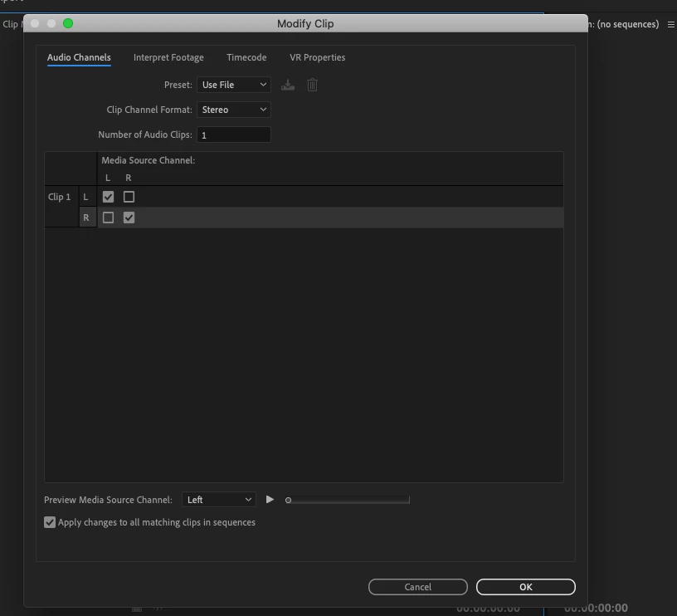Viewport: 677px width, 616px height.
Task: Uncheck Clip 1 L row left source channel
Action: (108, 197)
